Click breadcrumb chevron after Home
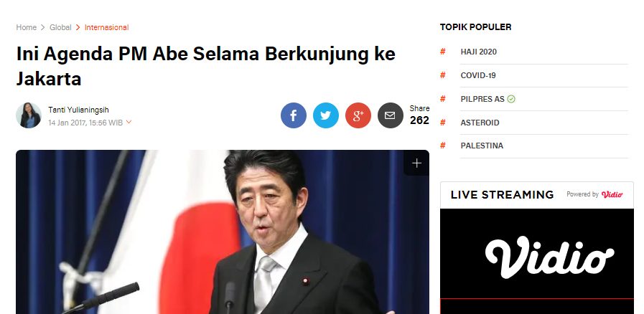This screenshot has height=314, width=644. [x=42, y=27]
